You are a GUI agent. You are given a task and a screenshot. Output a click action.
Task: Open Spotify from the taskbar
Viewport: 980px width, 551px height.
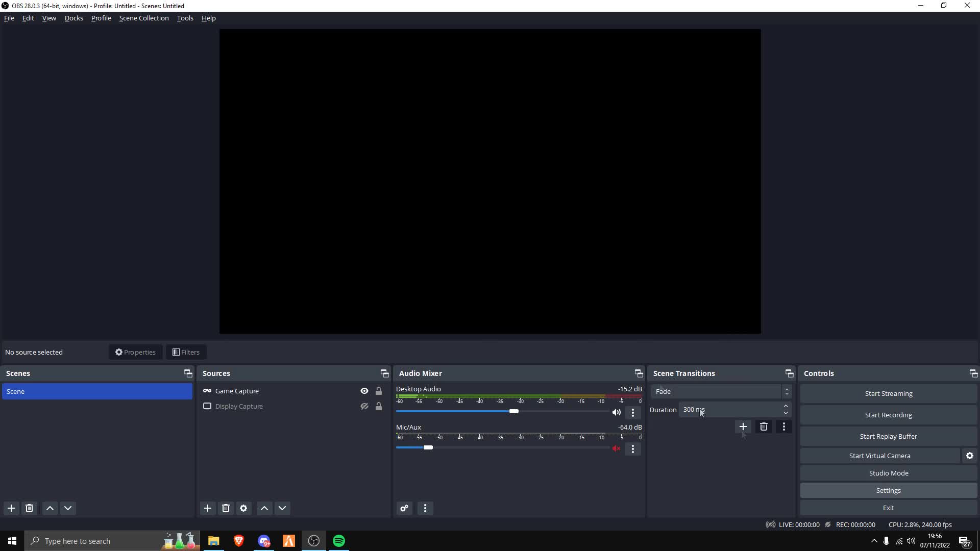click(338, 540)
